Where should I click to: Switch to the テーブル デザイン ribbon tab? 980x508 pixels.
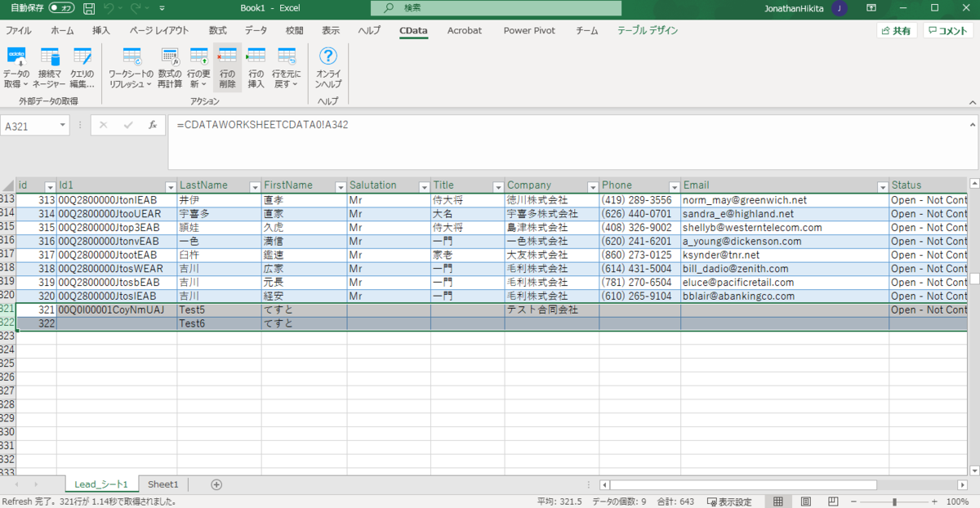point(649,30)
